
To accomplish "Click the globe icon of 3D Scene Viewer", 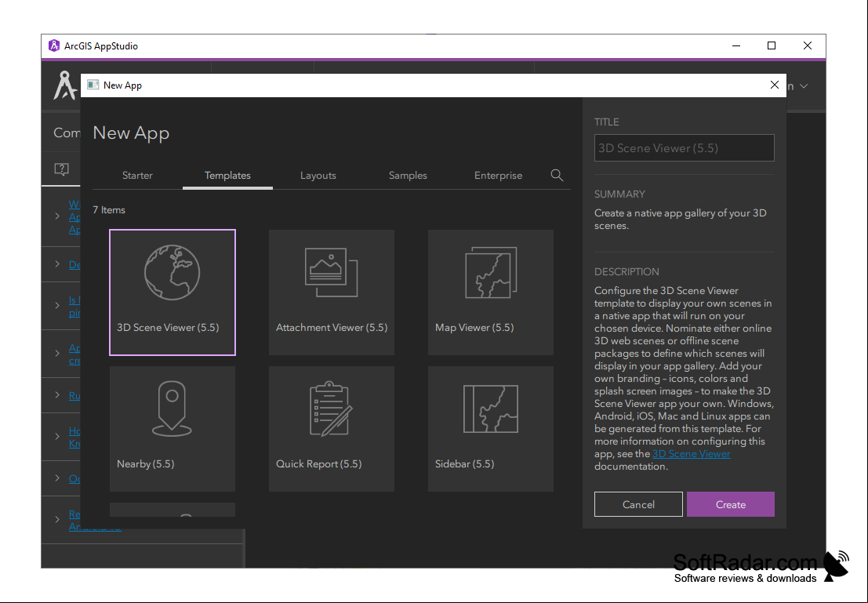I will coord(173,272).
